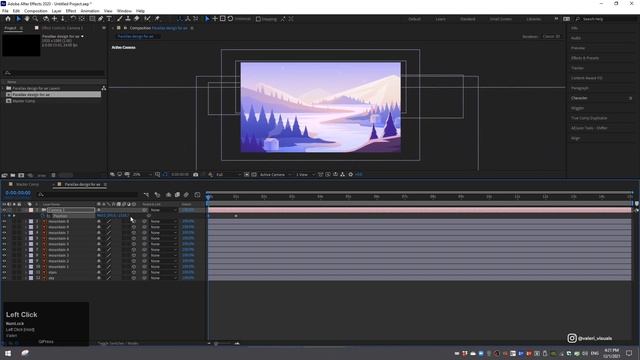Select the Eraser tool
The image size is (640, 360).
(x=136, y=19)
